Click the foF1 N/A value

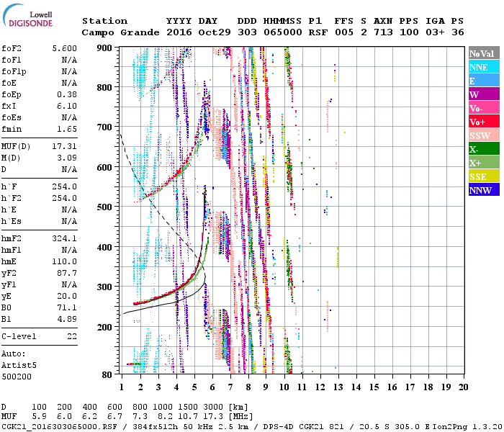click(x=69, y=60)
